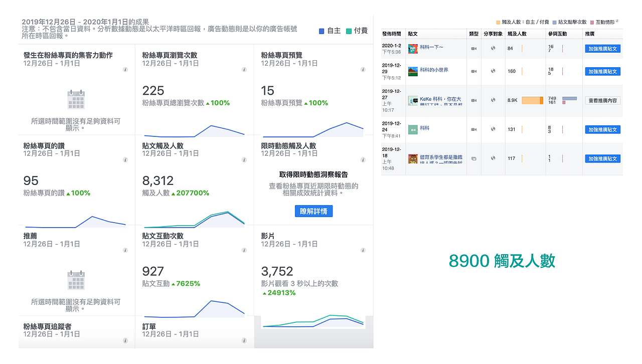
Task: Click photo album type icon in 體育系學生 row
Action: pyautogui.click(x=473, y=158)
